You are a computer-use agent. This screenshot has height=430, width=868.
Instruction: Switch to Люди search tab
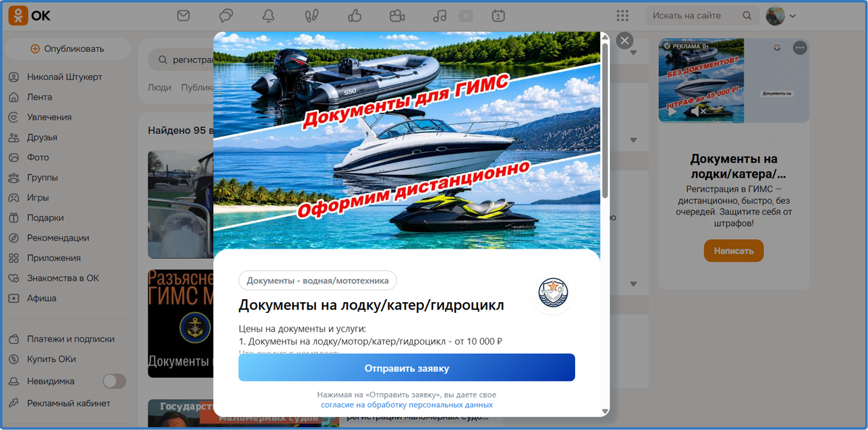(159, 87)
